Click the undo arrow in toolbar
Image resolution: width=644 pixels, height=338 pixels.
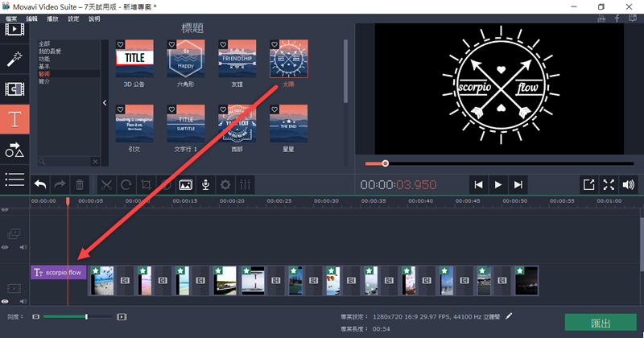pos(39,184)
